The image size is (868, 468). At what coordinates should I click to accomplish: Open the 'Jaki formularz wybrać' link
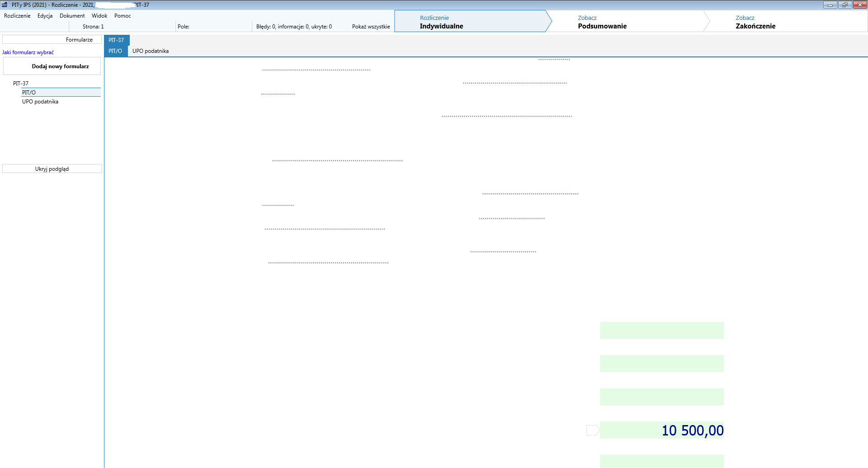click(28, 52)
